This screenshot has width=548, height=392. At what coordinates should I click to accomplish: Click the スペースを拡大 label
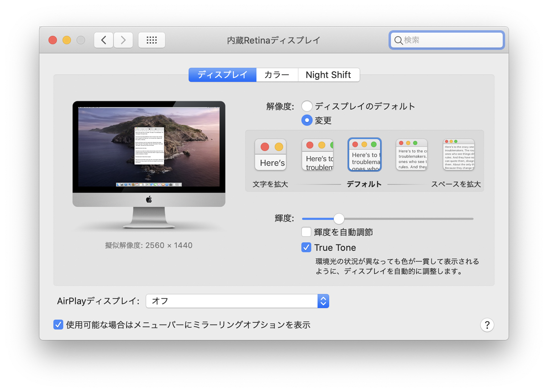click(x=456, y=185)
